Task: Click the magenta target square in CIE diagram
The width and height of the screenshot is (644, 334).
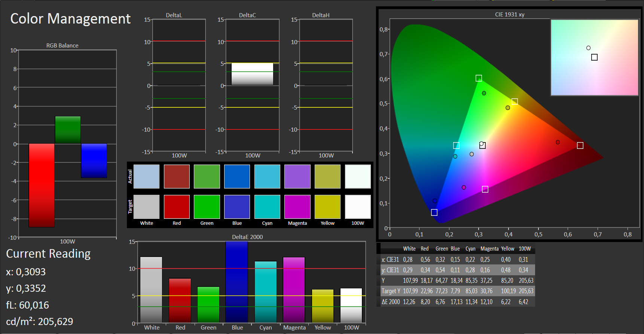Action: click(x=485, y=189)
